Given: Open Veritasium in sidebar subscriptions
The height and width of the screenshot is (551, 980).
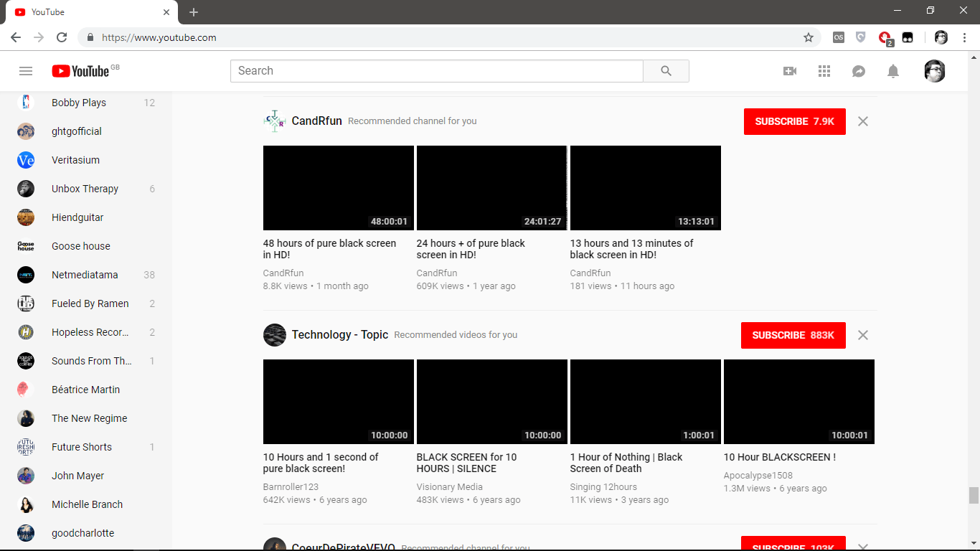Looking at the screenshot, I should point(75,160).
